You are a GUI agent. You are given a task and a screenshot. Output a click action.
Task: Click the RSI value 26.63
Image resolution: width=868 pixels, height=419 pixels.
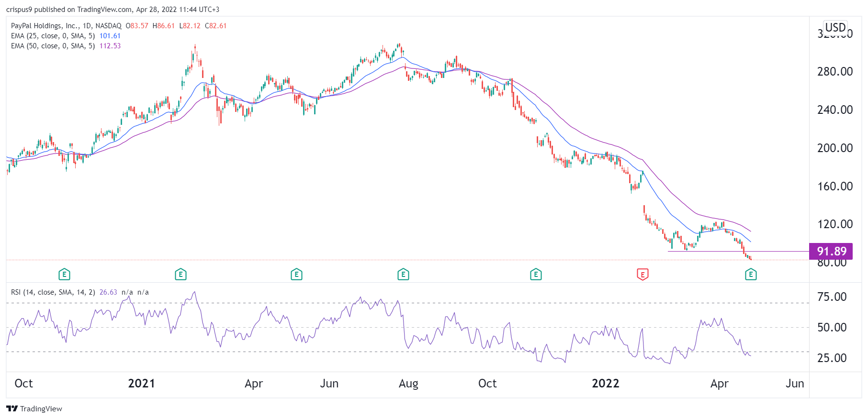(x=108, y=292)
